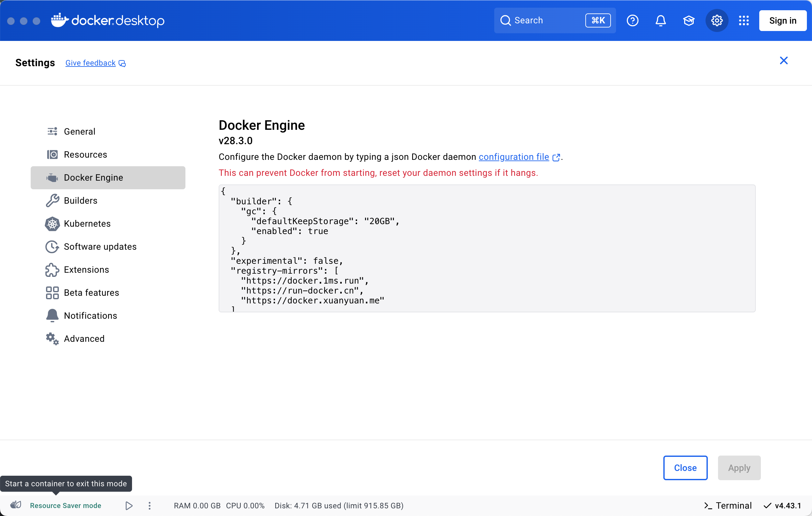Click the https://docker.1ms.run mirror line
The image size is (812, 516).
[x=305, y=281]
